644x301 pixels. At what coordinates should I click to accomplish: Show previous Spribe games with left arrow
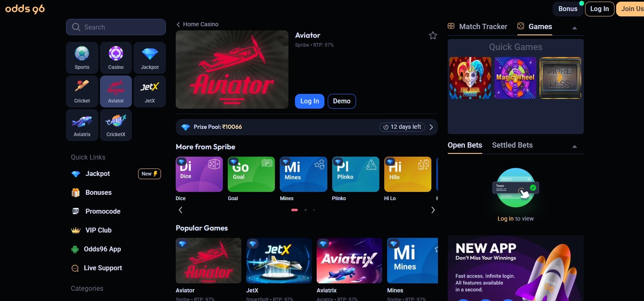coord(181,210)
